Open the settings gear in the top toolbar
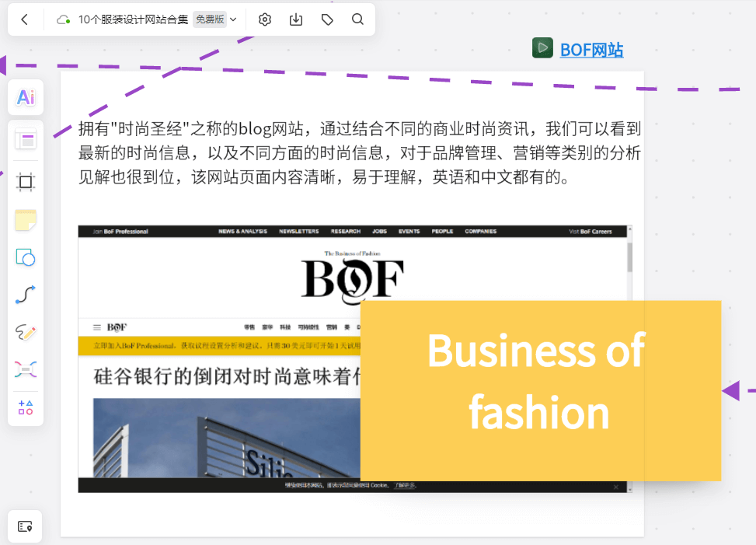 click(x=265, y=19)
